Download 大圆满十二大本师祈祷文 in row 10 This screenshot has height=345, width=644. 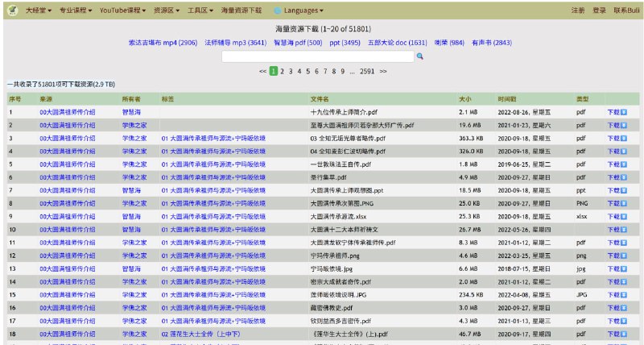click(x=617, y=230)
